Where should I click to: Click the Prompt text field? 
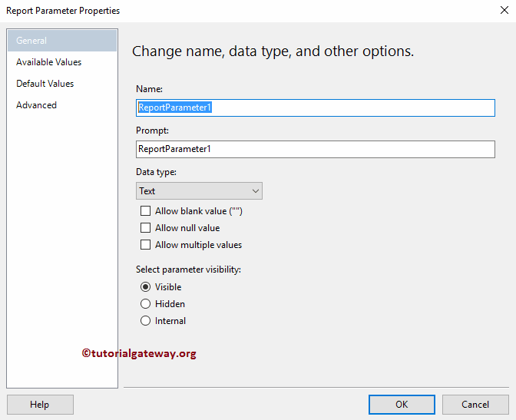point(315,149)
